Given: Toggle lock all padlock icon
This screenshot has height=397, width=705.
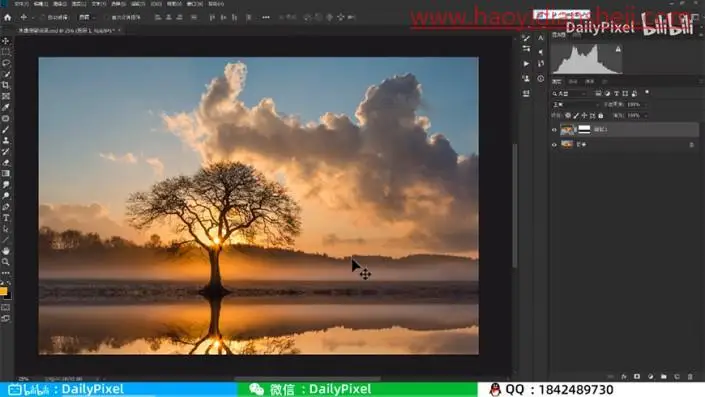Looking at the screenshot, I should (x=601, y=116).
